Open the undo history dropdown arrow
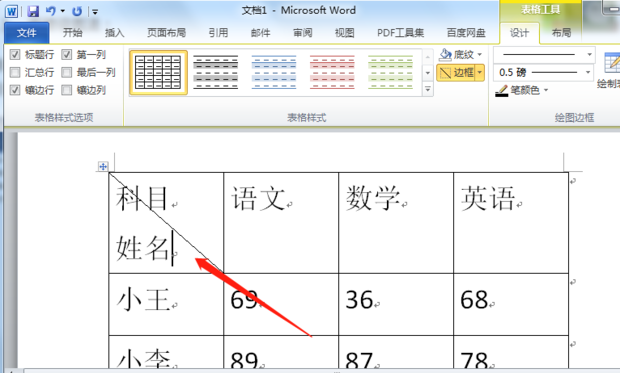This screenshot has height=373, width=620. (62, 11)
